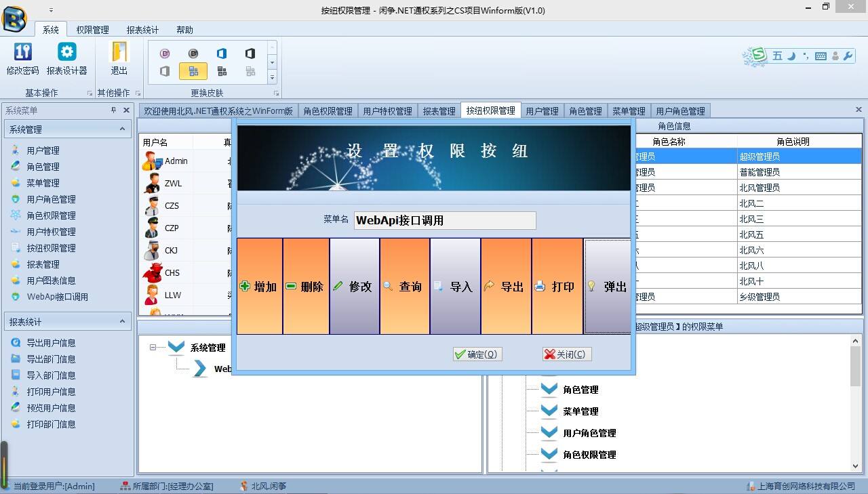Click 导出用户信息 in the left report list
The width and height of the screenshot is (868, 494).
(x=51, y=343)
